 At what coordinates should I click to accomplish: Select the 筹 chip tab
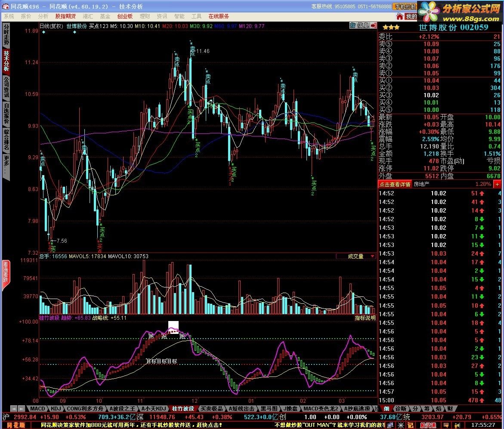427,408
